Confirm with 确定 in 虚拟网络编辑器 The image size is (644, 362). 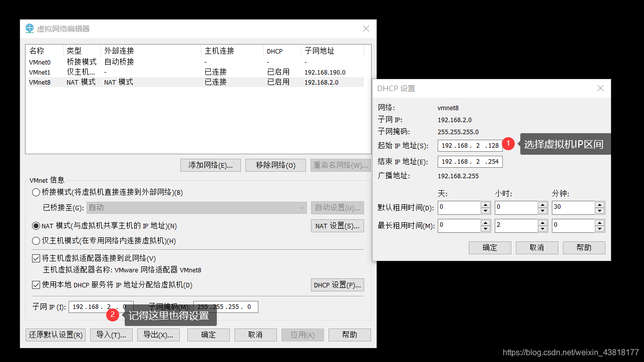(208, 335)
